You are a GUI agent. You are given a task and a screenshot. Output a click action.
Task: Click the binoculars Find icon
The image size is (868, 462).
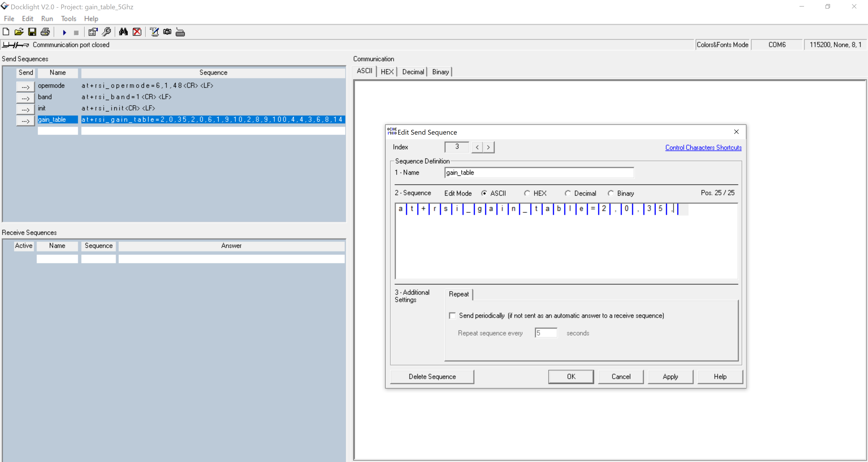(123, 32)
